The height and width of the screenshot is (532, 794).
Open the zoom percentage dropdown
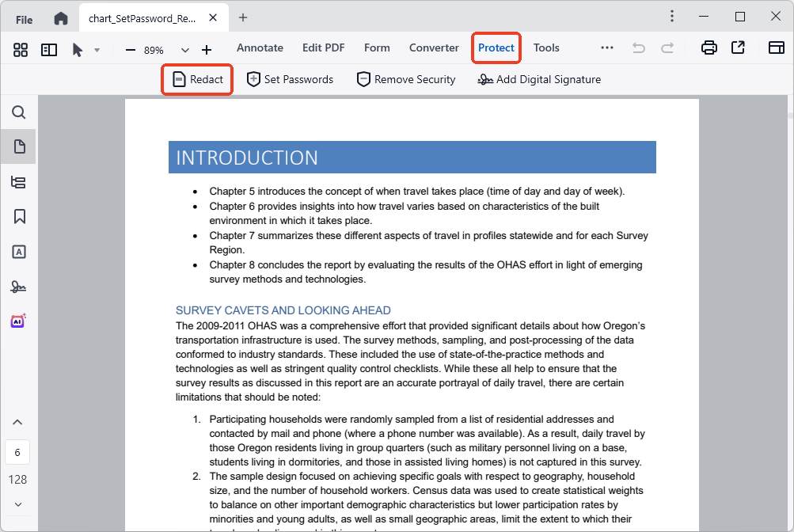coord(184,49)
